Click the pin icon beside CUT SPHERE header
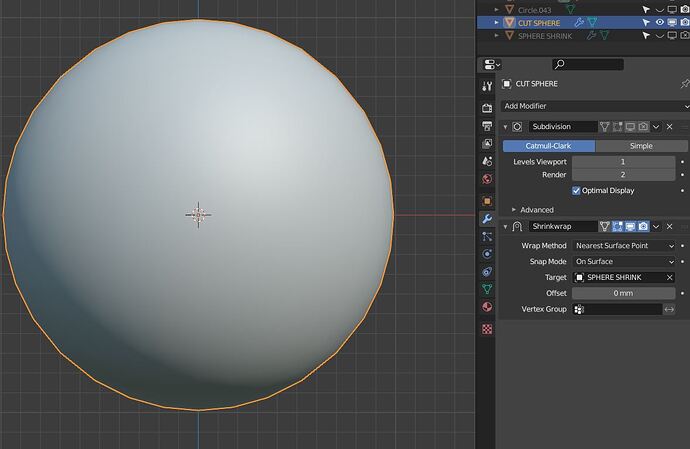This screenshot has width=690, height=449. point(685,84)
